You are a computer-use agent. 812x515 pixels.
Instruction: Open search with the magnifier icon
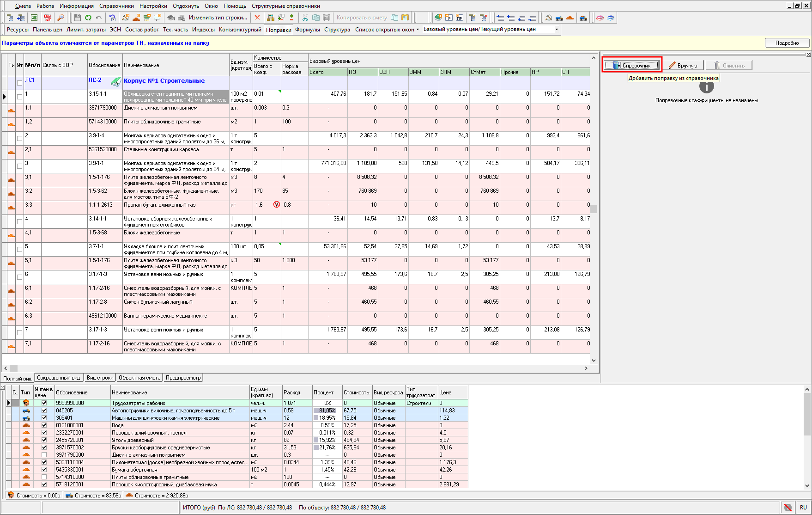pos(61,18)
